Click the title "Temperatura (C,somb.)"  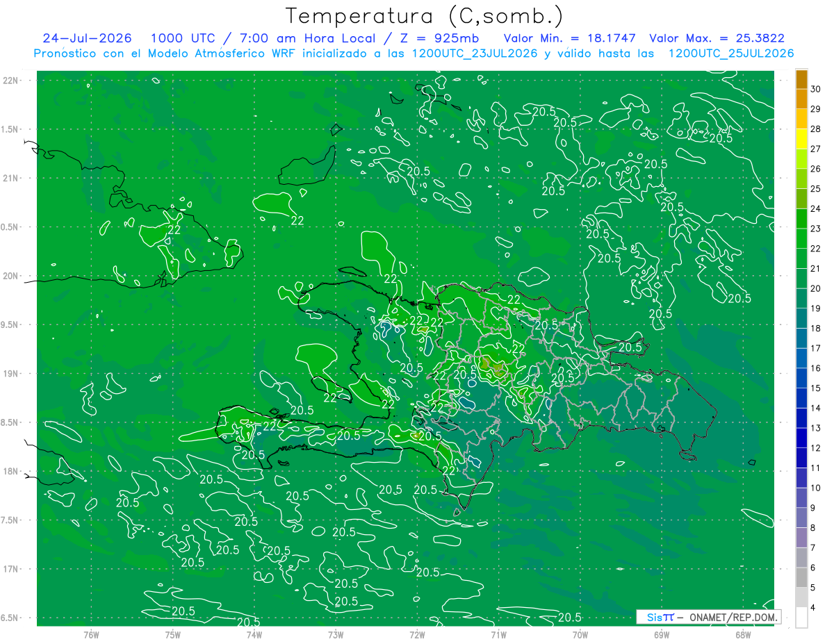(x=425, y=17)
